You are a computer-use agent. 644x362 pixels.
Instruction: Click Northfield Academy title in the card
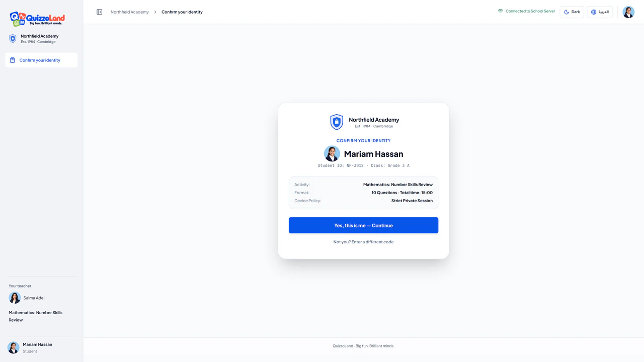click(x=374, y=120)
